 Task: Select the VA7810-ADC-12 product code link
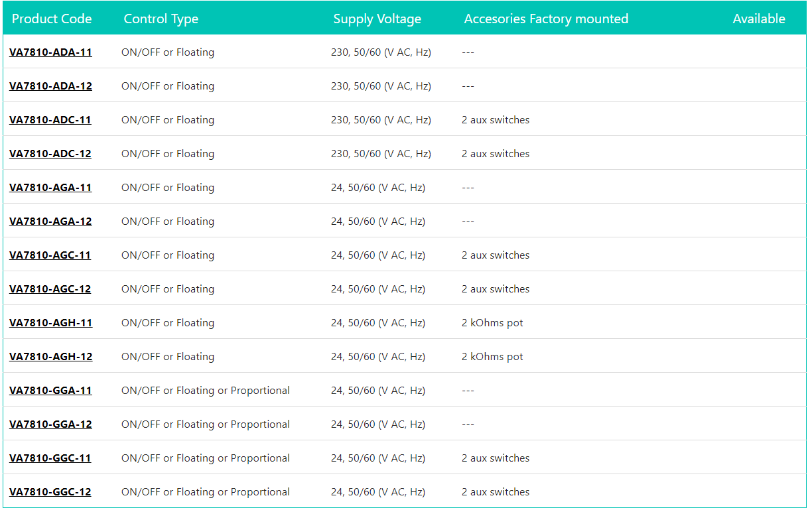tap(50, 154)
